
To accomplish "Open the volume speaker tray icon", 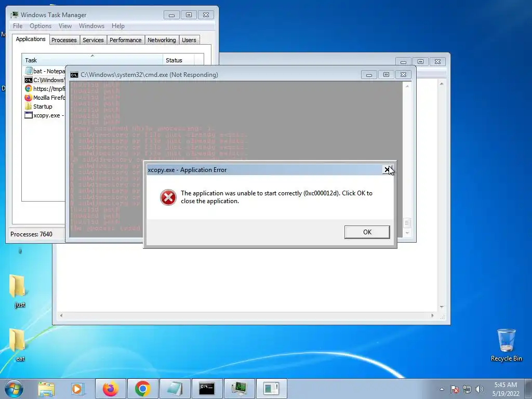I will click(x=479, y=389).
